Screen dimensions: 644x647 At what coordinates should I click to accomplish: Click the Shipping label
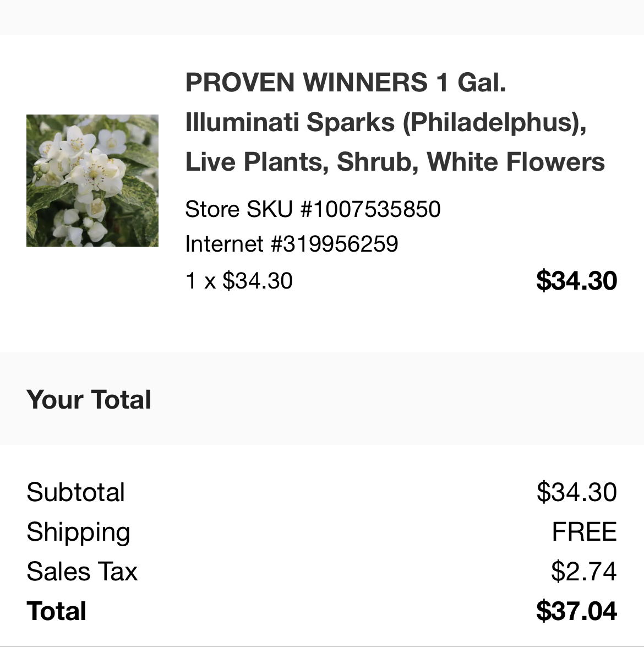coord(78,532)
